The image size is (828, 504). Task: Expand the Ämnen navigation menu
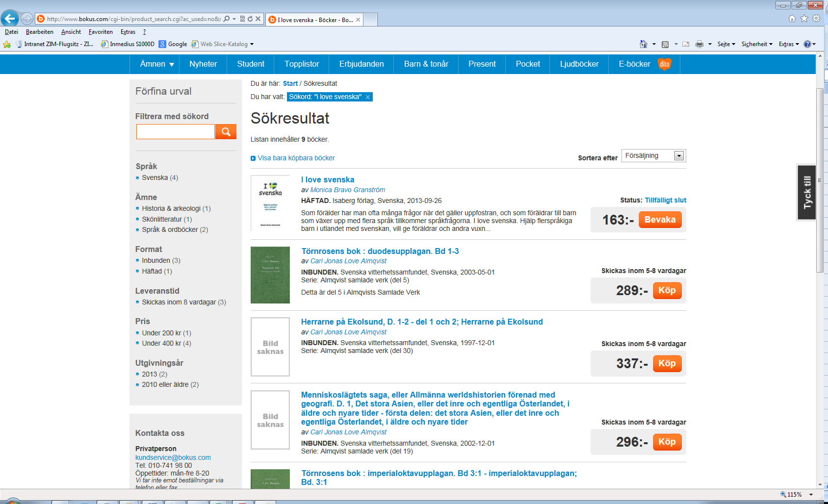pos(157,64)
